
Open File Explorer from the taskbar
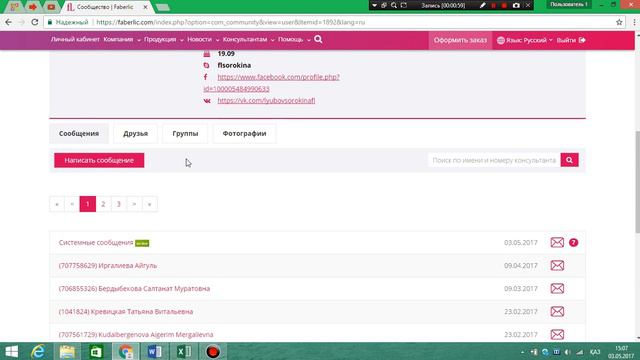(67, 351)
